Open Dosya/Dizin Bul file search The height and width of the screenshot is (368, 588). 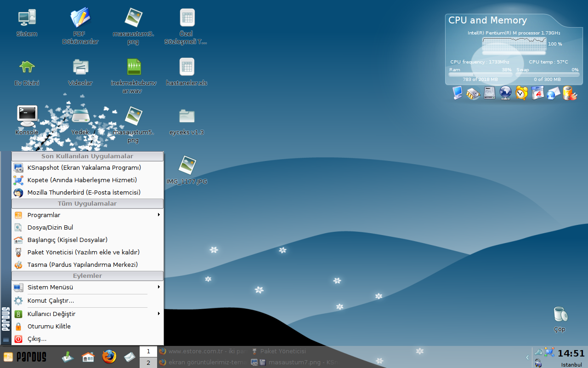point(88,227)
